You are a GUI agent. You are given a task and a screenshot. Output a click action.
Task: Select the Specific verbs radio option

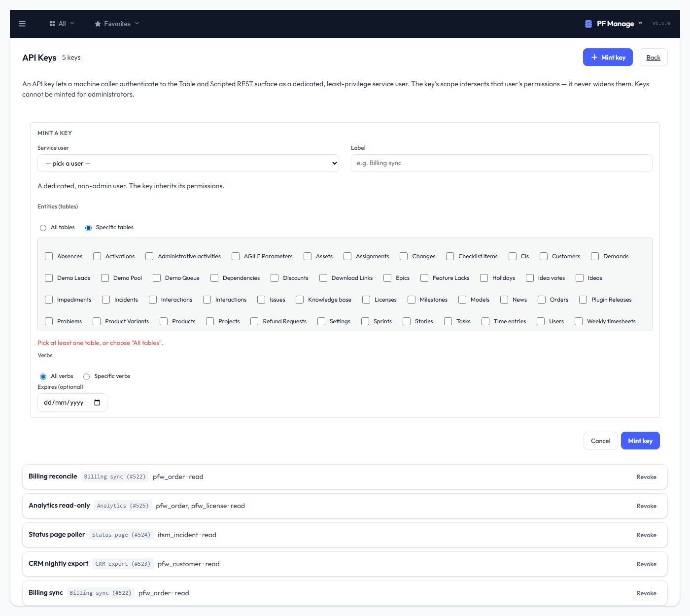(x=86, y=376)
